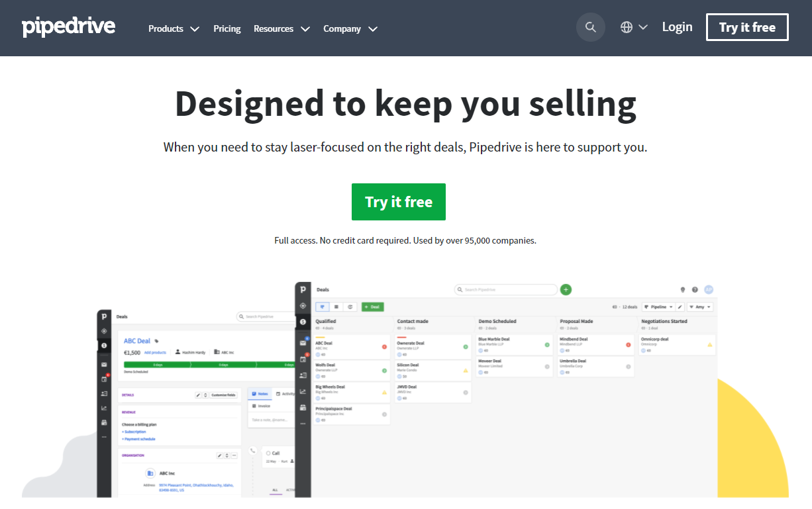This screenshot has width=812, height=509.
Task: Click the globe language icon
Action: click(x=627, y=28)
